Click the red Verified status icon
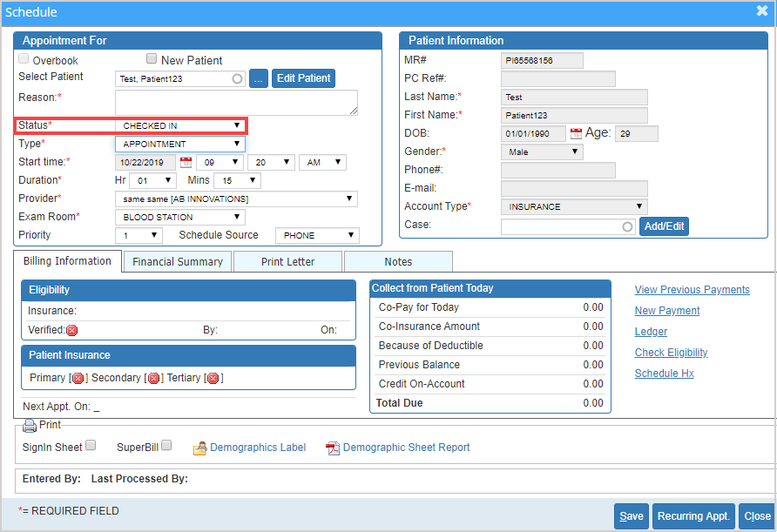The height and width of the screenshot is (532, 777). 72,330
